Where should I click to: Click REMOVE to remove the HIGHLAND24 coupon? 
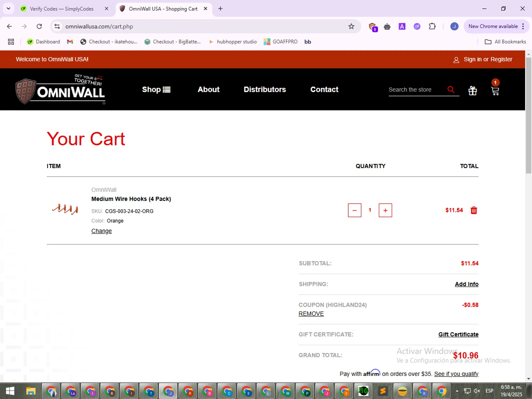[x=311, y=314]
